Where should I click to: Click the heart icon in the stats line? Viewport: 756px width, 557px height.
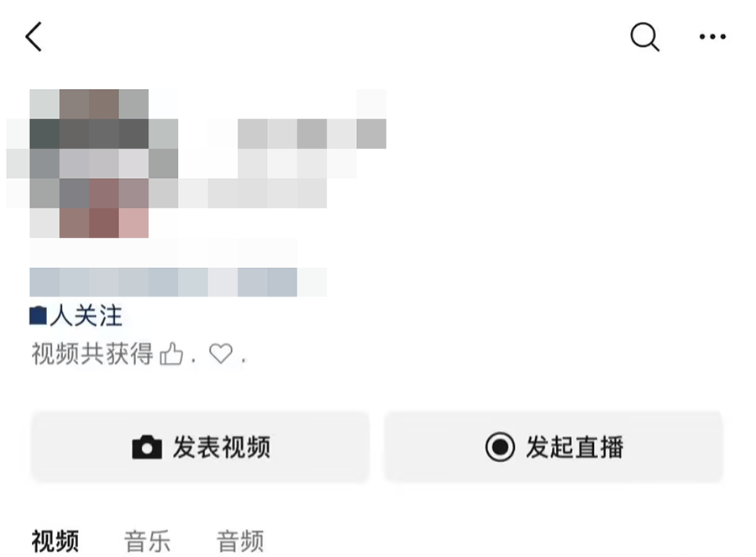pyautogui.click(x=221, y=354)
